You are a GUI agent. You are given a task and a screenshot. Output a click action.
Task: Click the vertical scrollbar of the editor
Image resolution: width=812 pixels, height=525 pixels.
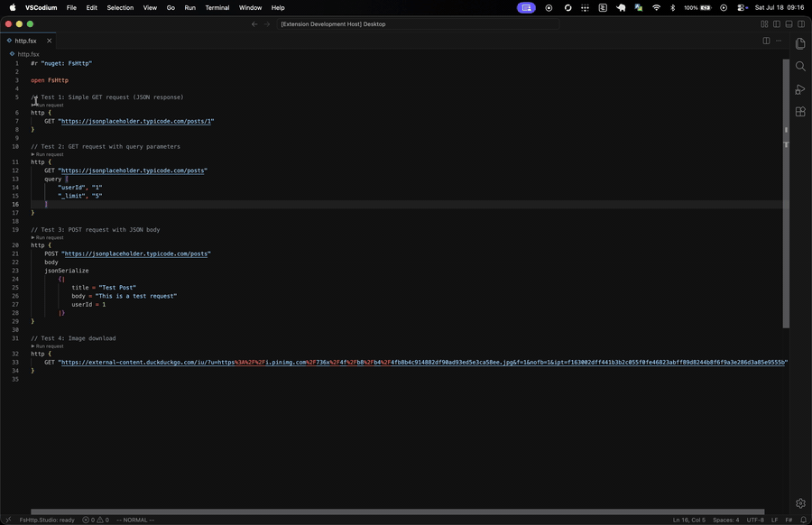click(786, 193)
